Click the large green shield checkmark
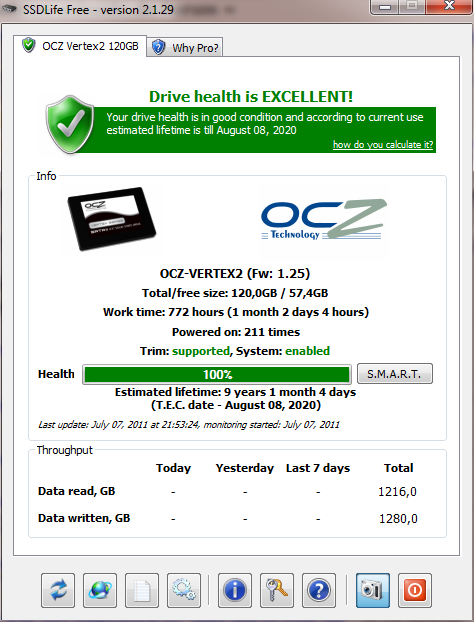 [70, 124]
